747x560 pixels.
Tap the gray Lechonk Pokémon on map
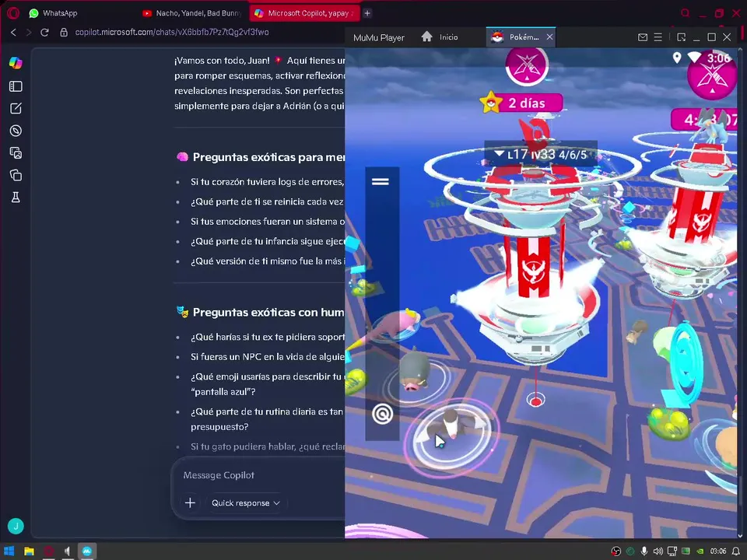[x=414, y=372]
